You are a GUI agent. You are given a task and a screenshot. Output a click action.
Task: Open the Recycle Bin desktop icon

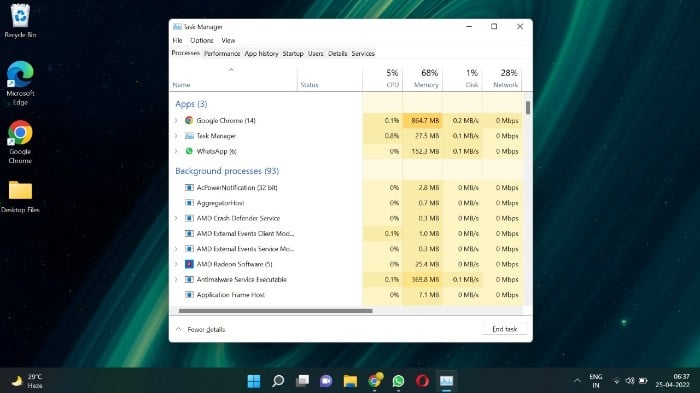[x=20, y=21]
